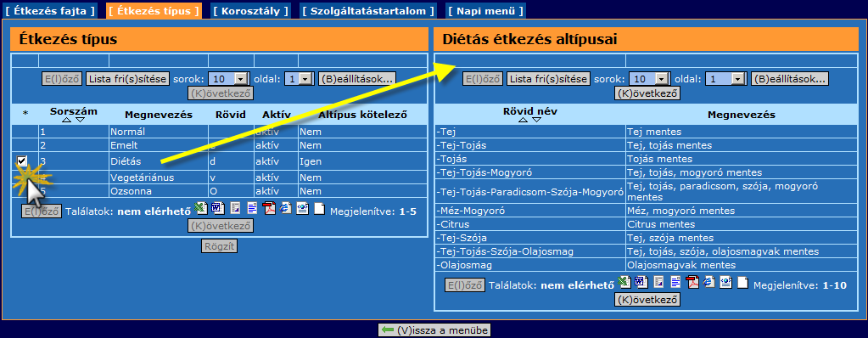This screenshot has height=338, width=868.
Task: Click the Rögzít button
Action: tap(219, 246)
